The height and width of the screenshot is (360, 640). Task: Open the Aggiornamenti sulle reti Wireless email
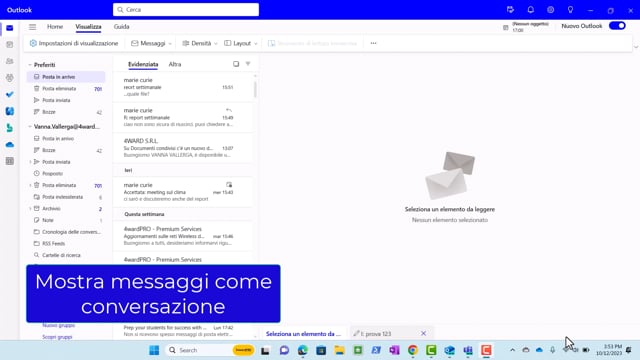pyautogui.click(x=183, y=236)
